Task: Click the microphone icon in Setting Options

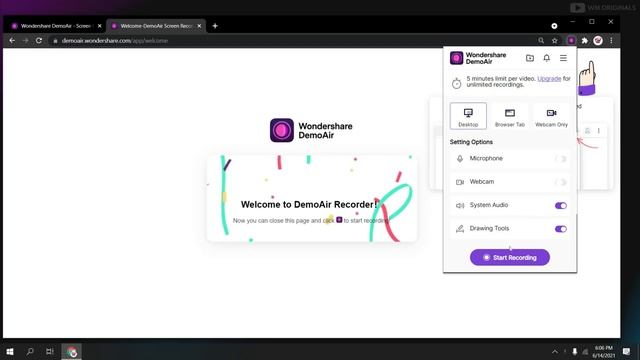Action: 460,159
